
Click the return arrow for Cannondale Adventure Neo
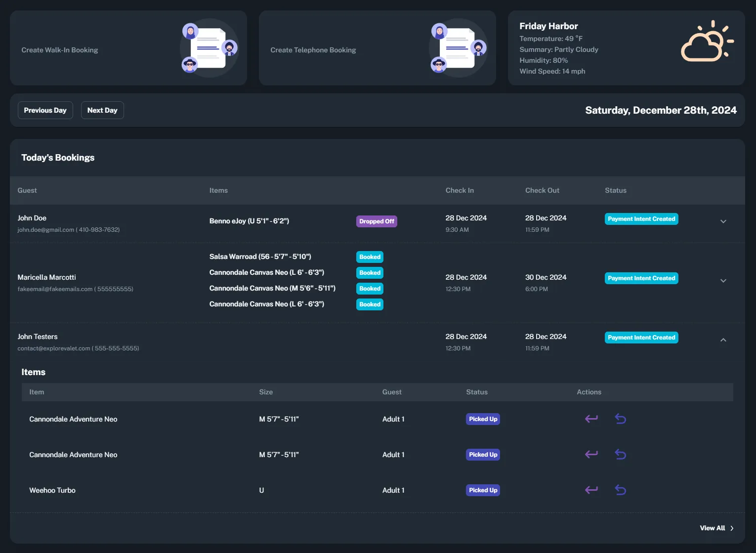[591, 419]
